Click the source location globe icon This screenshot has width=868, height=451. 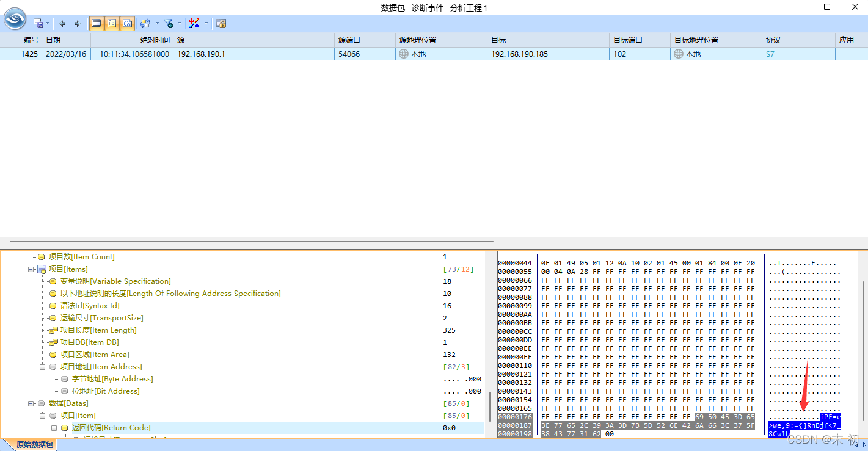coord(403,54)
